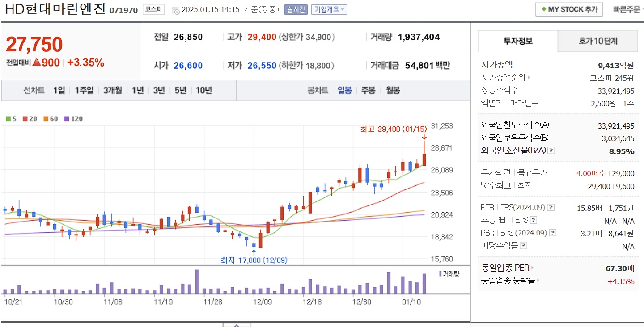
Task: Click the HD현대마린엔진 stock name
Action: pyautogui.click(x=55, y=9)
